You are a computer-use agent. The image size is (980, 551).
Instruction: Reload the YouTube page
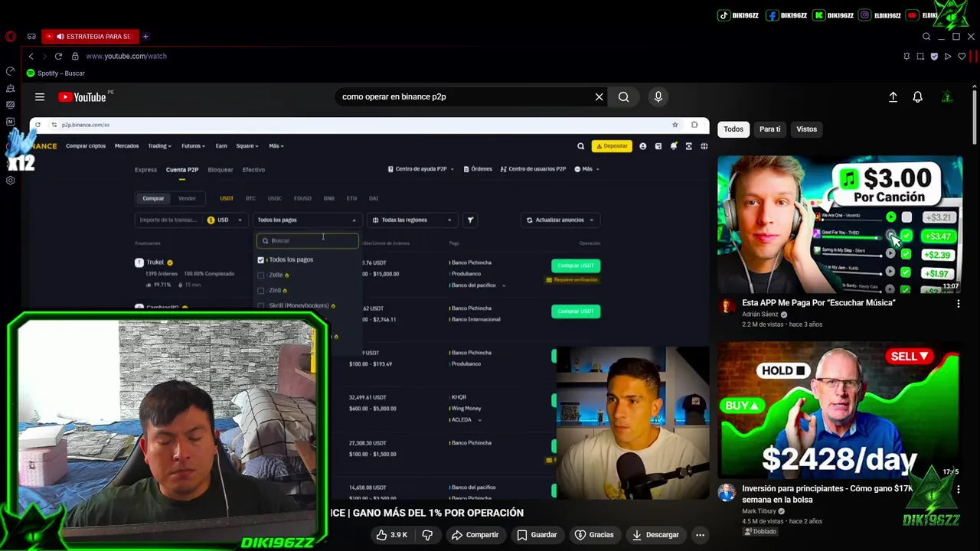pyautogui.click(x=58, y=56)
